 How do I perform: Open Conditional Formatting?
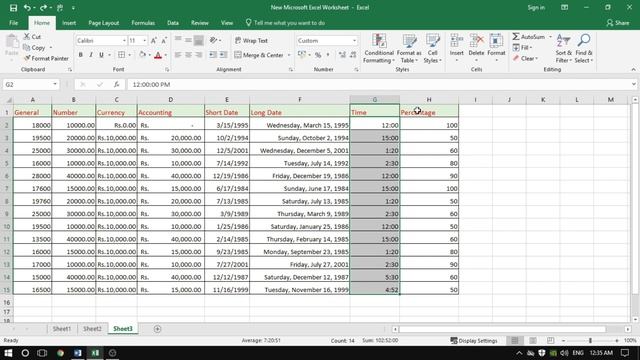click(379, 49)
